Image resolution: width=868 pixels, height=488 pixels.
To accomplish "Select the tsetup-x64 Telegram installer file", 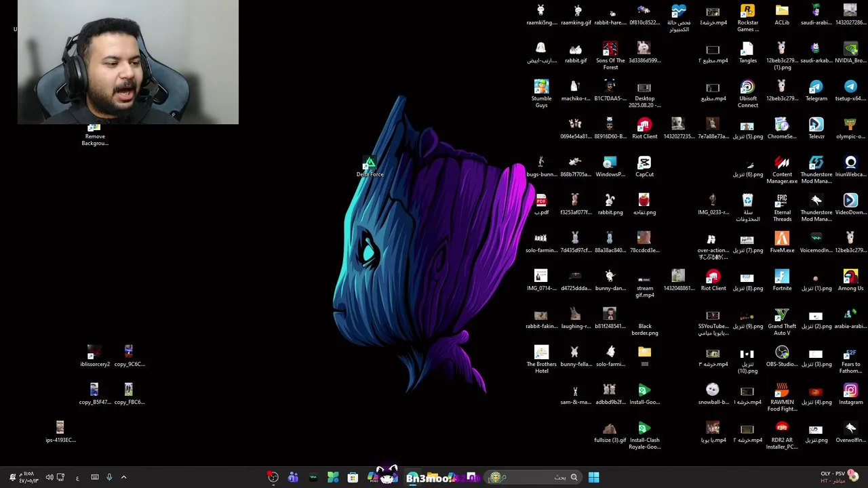I will [x=850, y=91].
